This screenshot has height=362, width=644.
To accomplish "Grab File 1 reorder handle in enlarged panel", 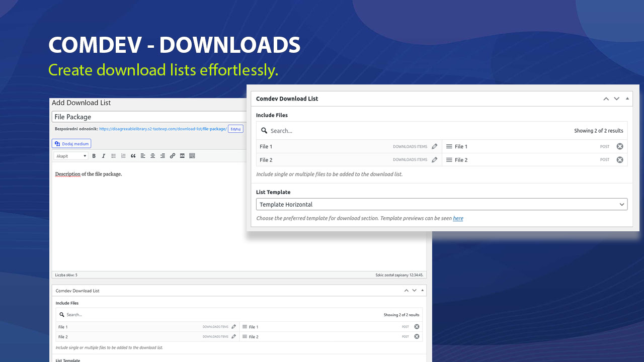I will coord(449,146).
